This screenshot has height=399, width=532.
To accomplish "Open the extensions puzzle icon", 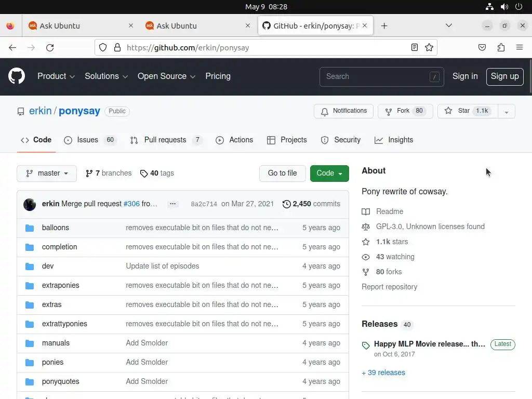I will pos(501,47).
